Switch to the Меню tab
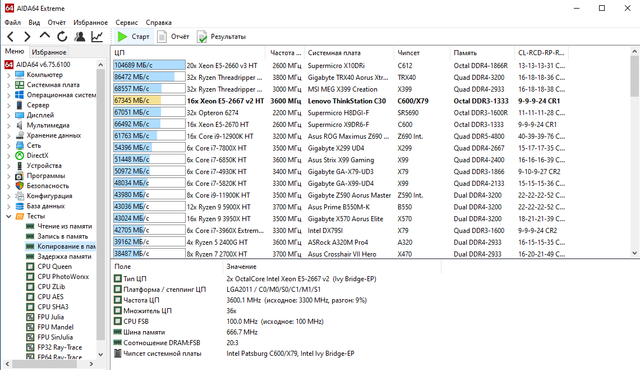The width and height of the screenshot is (640, 370). [x=15, y=51]
